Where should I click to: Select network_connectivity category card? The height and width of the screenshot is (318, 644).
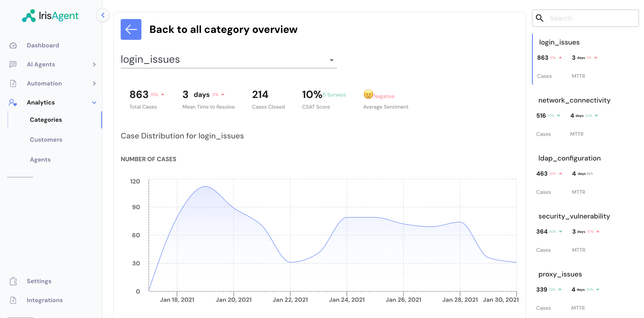point(574,101)
